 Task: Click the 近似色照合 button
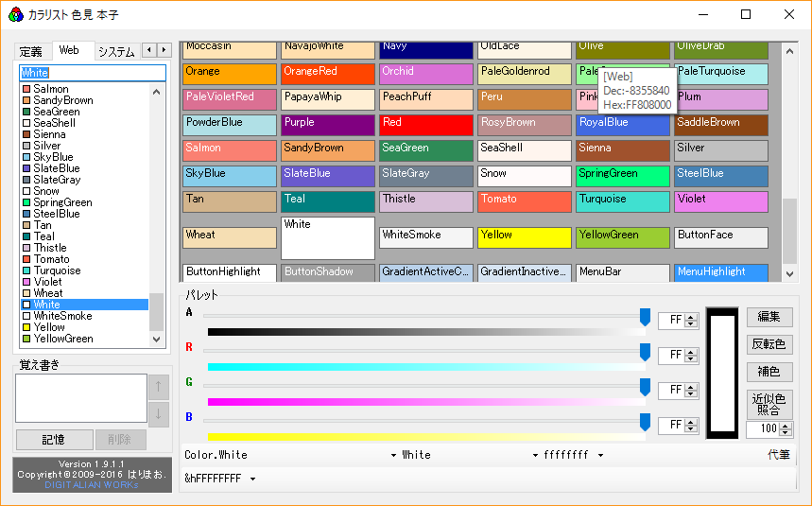tap(769, 405)
